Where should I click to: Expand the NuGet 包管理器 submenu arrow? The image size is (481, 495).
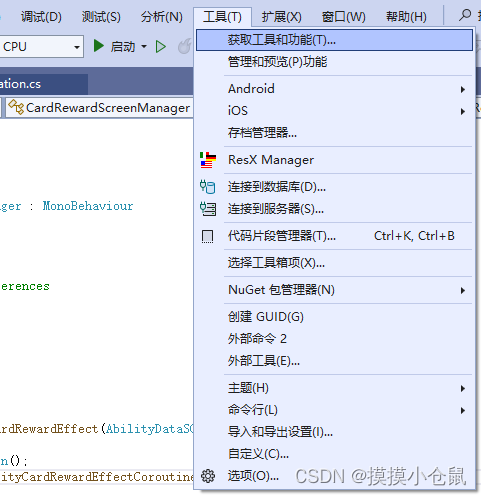coord(463,290)
